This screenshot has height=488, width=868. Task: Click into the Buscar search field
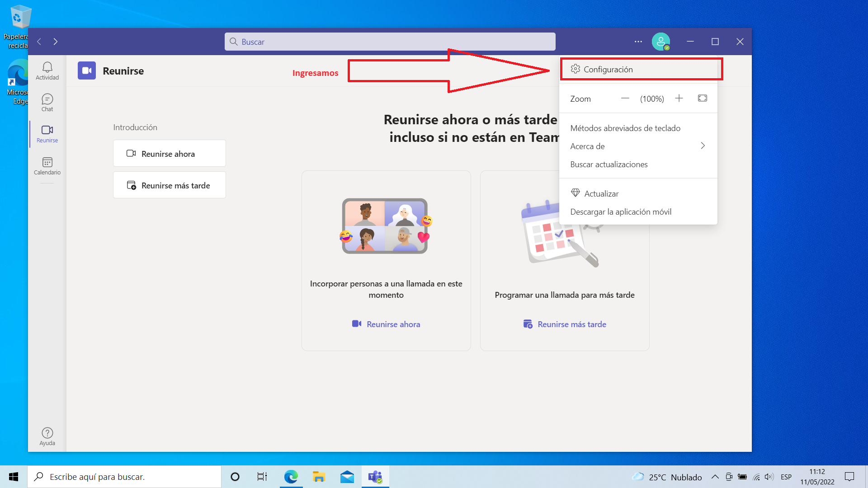coord(390,42)
